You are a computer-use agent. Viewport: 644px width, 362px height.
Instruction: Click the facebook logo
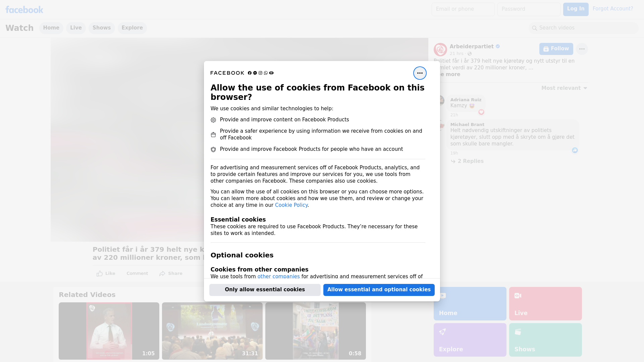24,10
